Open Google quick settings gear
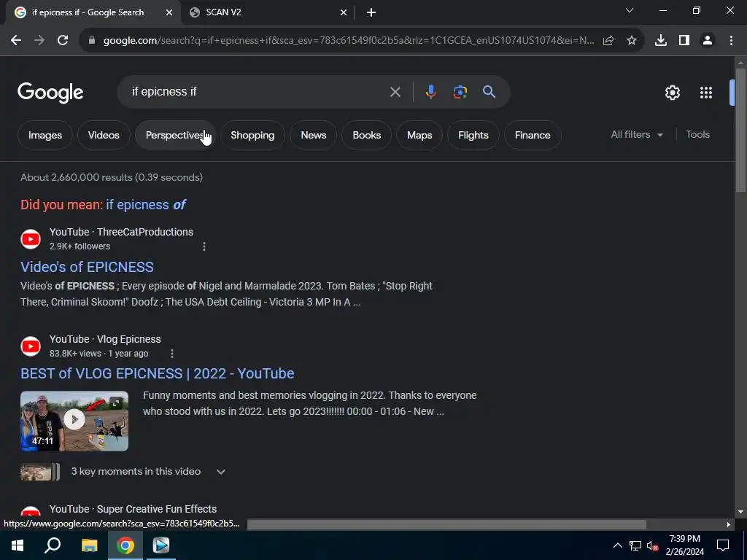This screenshot has height=560, width=747. click(672, 93)
